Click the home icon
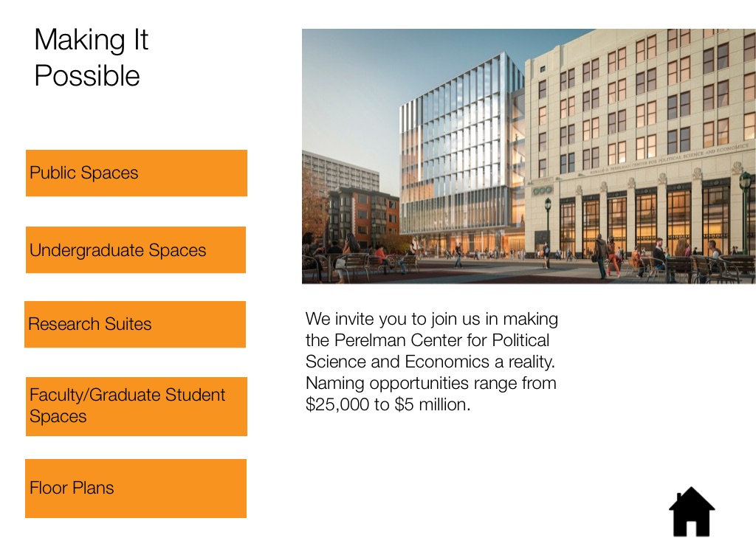Screen dimensions: 756x552 click(692, 511)
